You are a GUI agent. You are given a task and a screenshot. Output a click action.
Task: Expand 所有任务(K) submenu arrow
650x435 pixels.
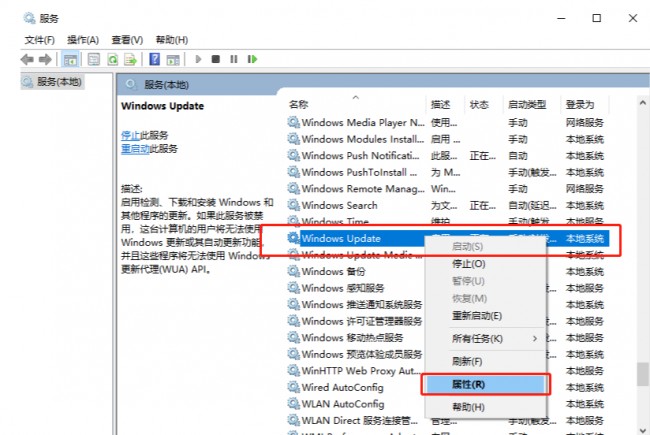535,339
